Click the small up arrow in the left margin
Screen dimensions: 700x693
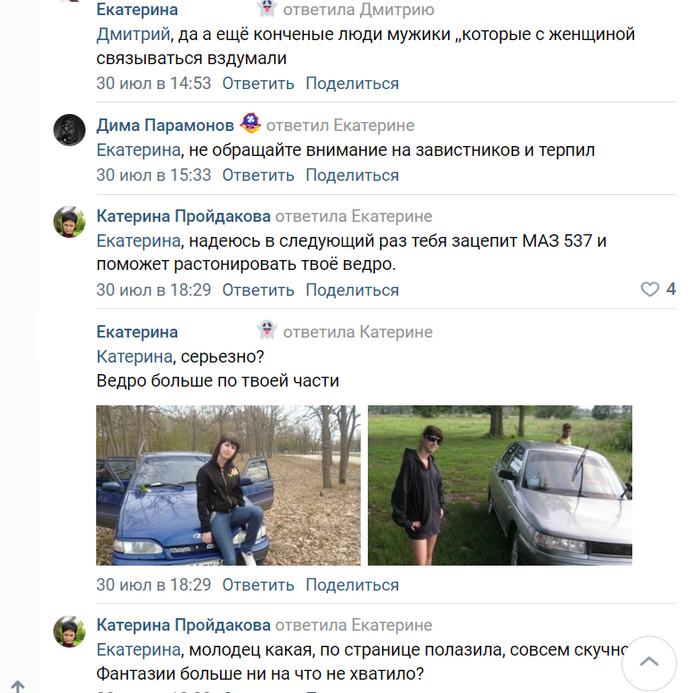[18, 686]
